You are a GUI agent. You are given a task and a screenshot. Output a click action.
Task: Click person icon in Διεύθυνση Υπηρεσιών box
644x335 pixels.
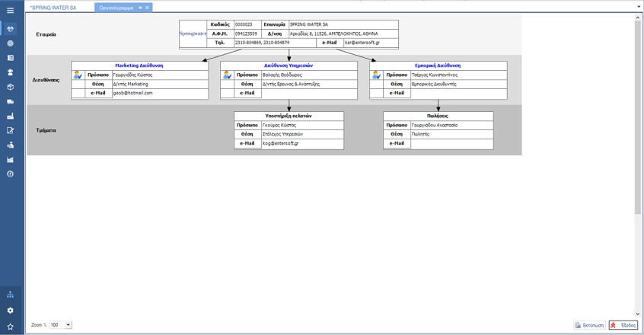click(227, 75)
